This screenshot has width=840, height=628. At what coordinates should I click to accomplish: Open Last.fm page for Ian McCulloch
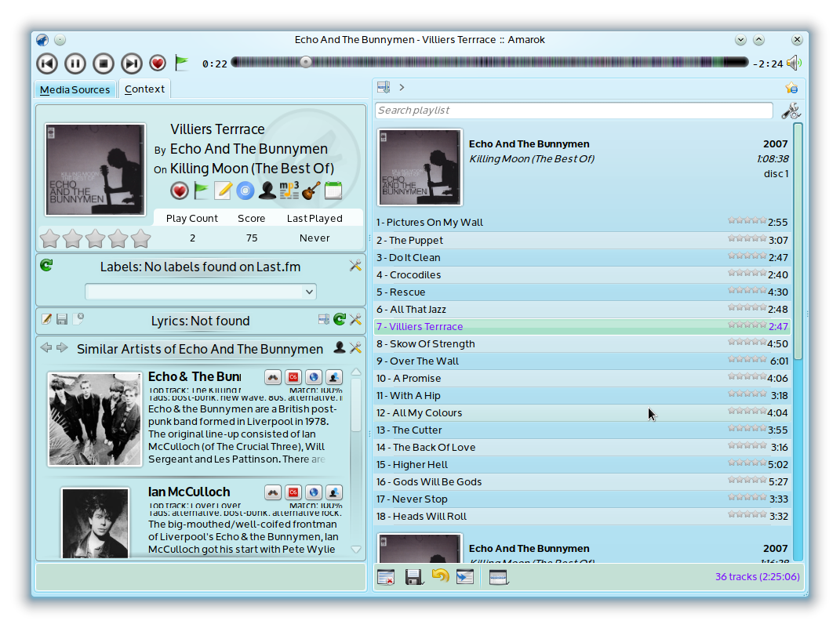point(293,492)
